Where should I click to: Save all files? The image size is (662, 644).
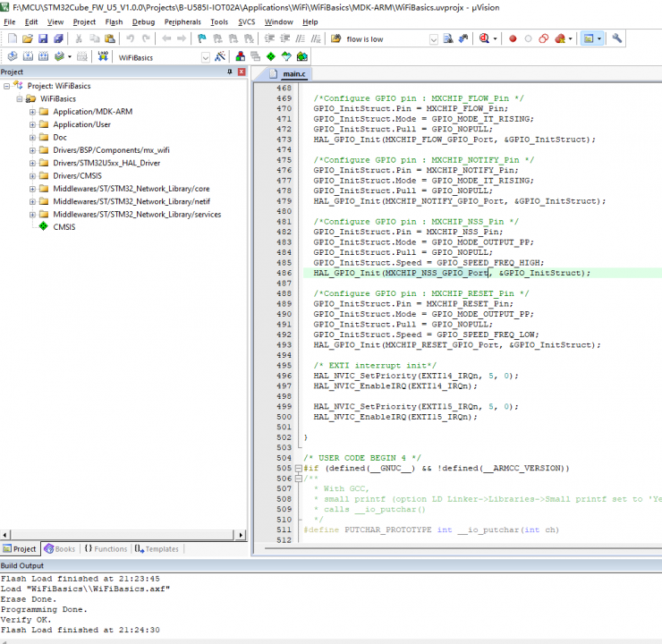(x=58, y=38)
